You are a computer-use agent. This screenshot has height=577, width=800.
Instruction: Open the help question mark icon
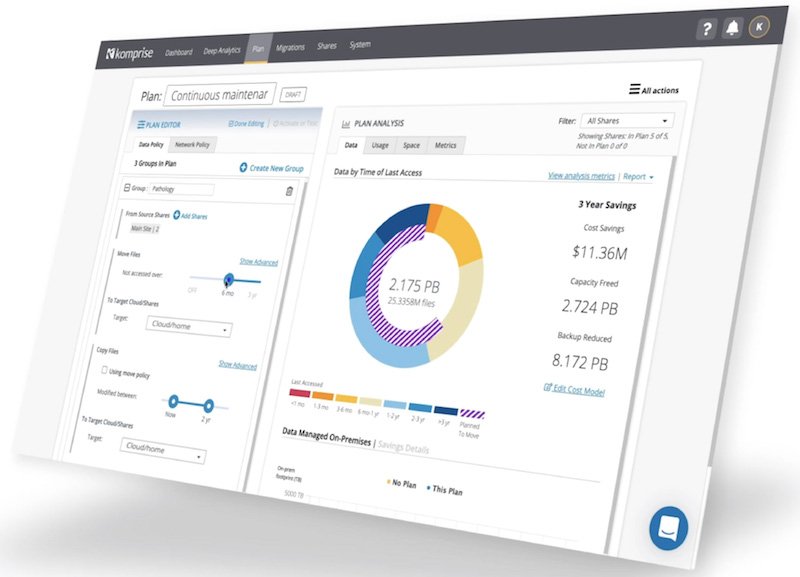tap(707, 29)
